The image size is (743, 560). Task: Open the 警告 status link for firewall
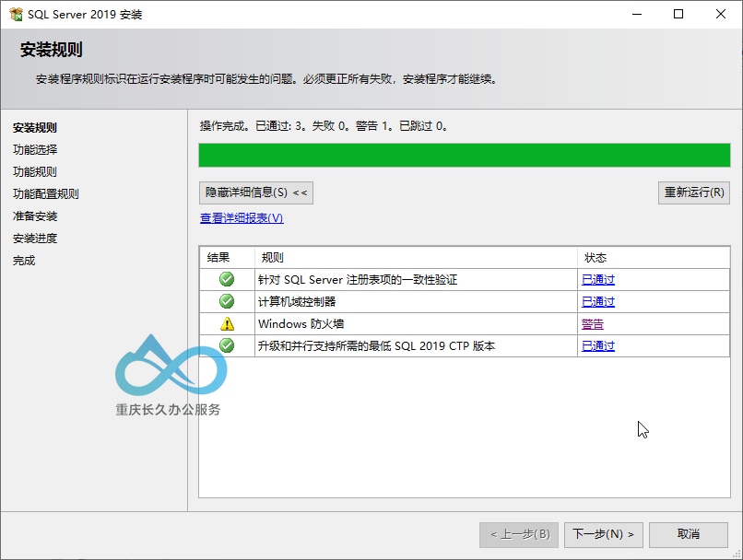pyautogui.click(x=593, y=324)
